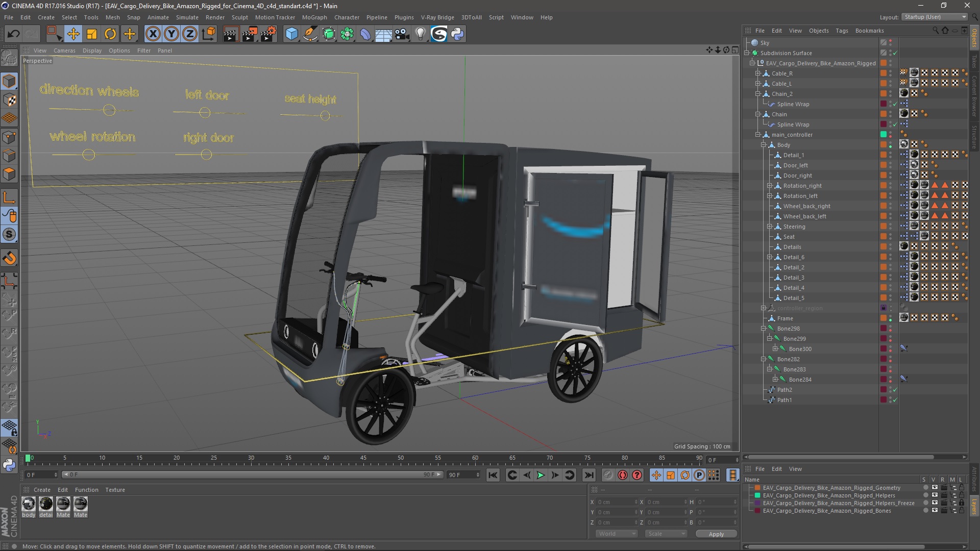980x551 pixels.
Task: Add a Cube primitive object
Action: pyautogui.click(x=291, y=34)
